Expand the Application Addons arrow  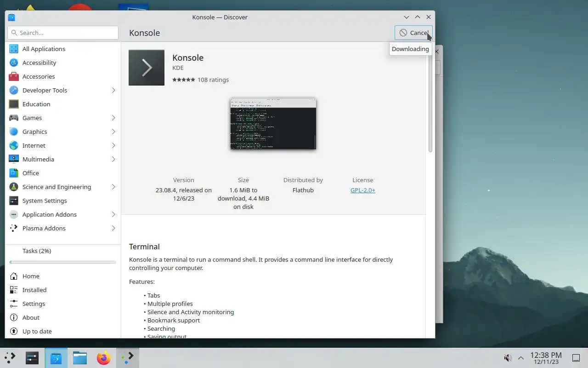(x=113, y=214)
